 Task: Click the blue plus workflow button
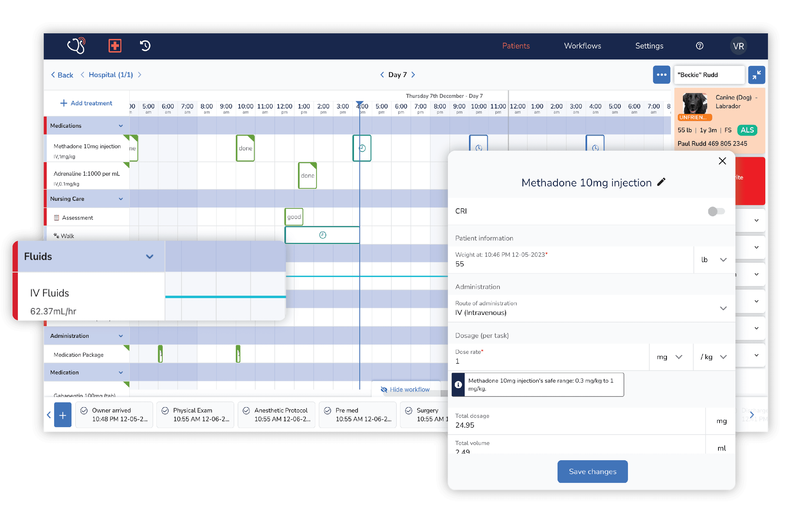coord(63,415)
